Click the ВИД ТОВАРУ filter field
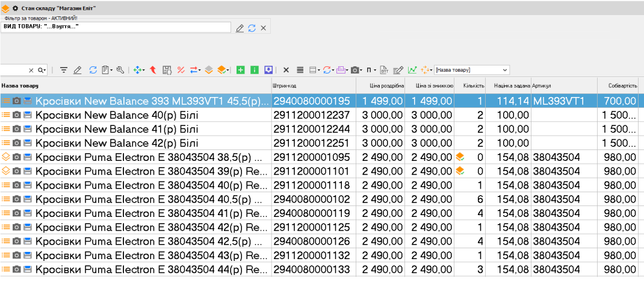 point(116,27)
